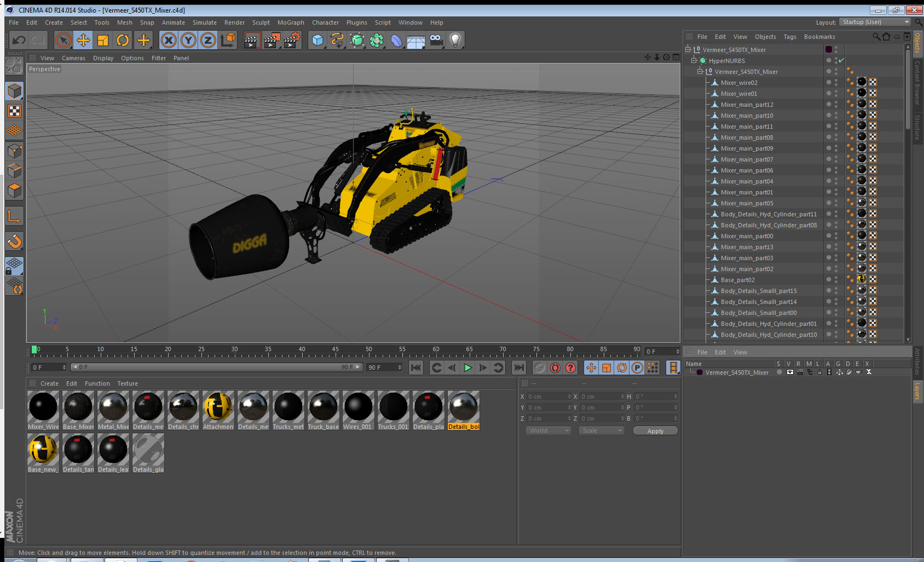Open the Sculpt menu
The width and height of the screenshot is (924, 562).
pos(261,22)
